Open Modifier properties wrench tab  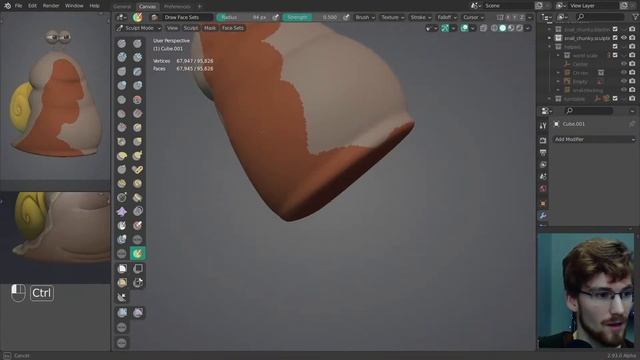coord(543,216)
